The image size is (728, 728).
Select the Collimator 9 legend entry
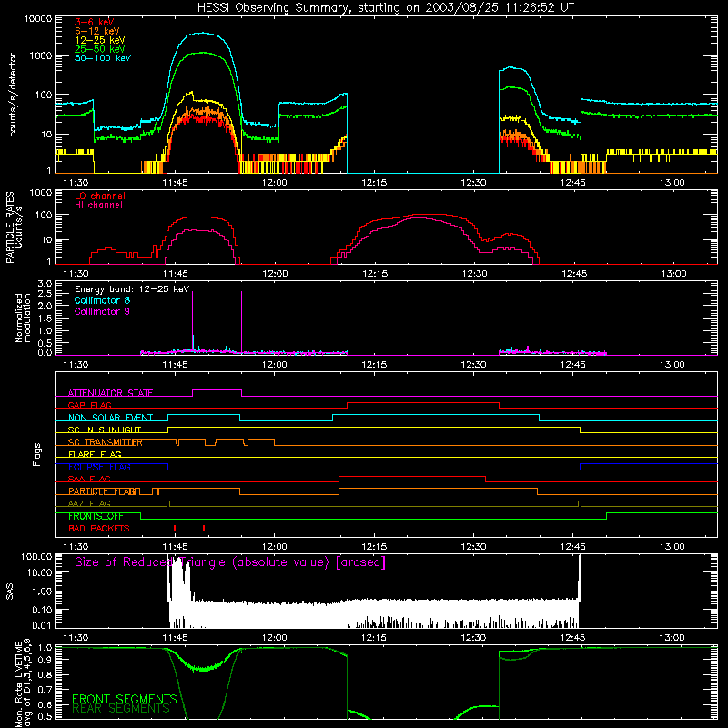pyautogui.click(x=102, y=311)
